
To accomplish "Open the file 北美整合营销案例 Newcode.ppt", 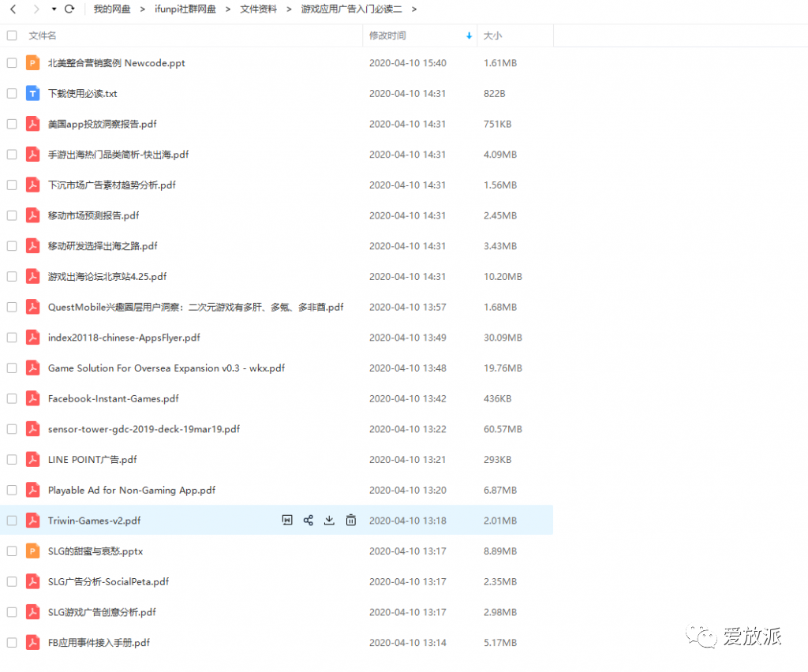I will [x=117, y=63].
